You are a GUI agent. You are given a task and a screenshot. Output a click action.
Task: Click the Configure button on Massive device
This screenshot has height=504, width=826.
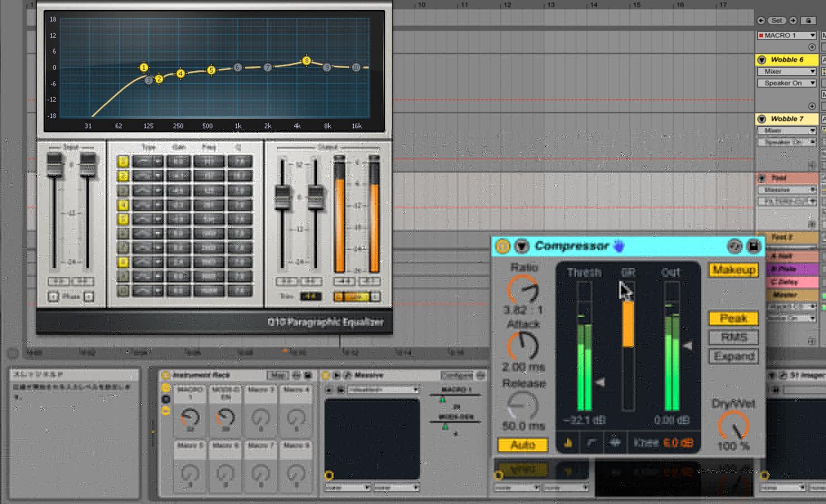[457, 375]
